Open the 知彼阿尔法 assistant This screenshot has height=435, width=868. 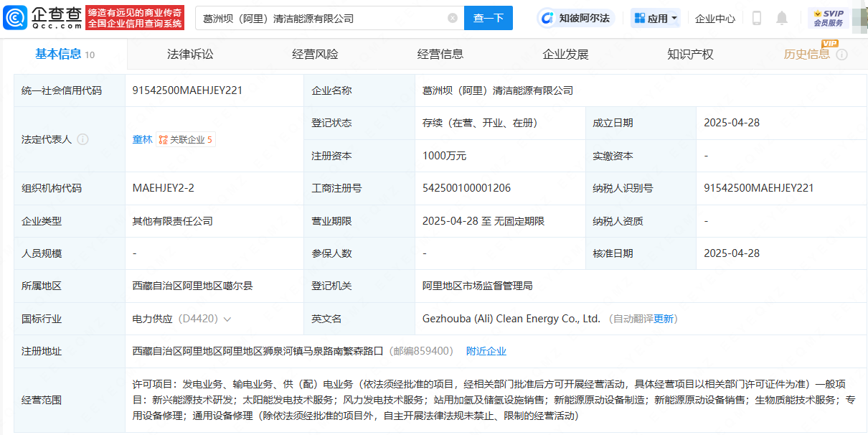[x=576, y=18]
